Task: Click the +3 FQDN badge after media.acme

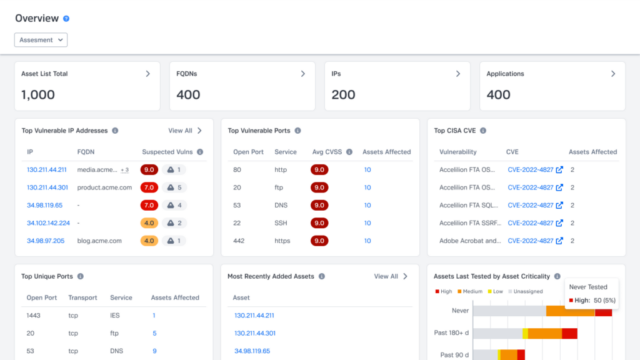Action: pos(125,170)
